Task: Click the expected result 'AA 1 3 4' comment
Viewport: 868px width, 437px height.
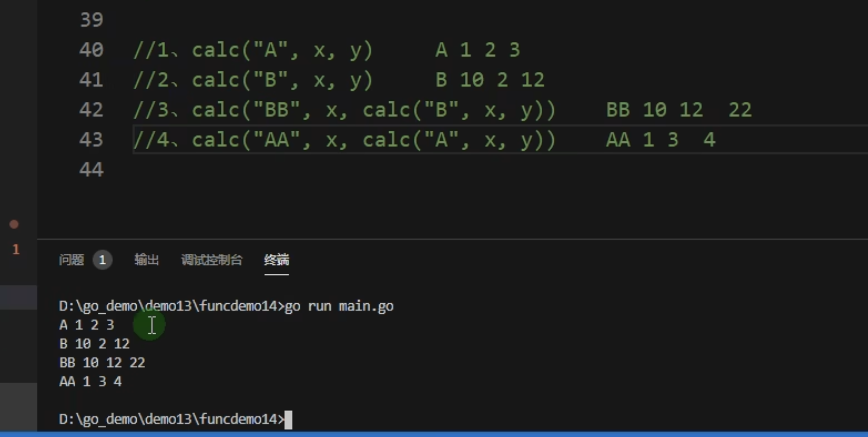Action: 661,140
